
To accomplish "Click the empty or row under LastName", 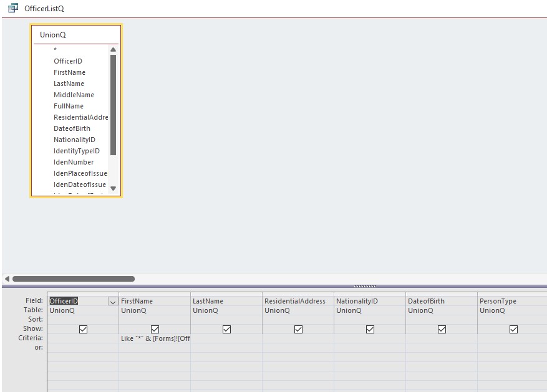I will pos(226,347).
